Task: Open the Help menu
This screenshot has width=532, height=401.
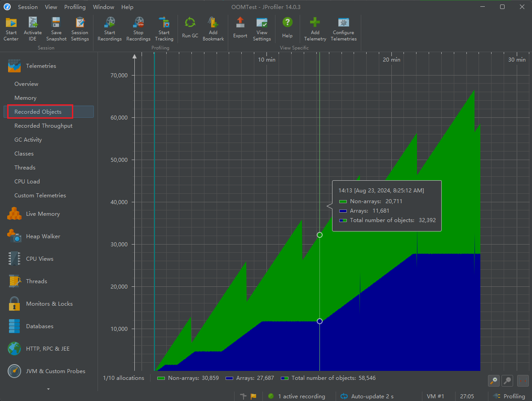Action: (127, 7)
